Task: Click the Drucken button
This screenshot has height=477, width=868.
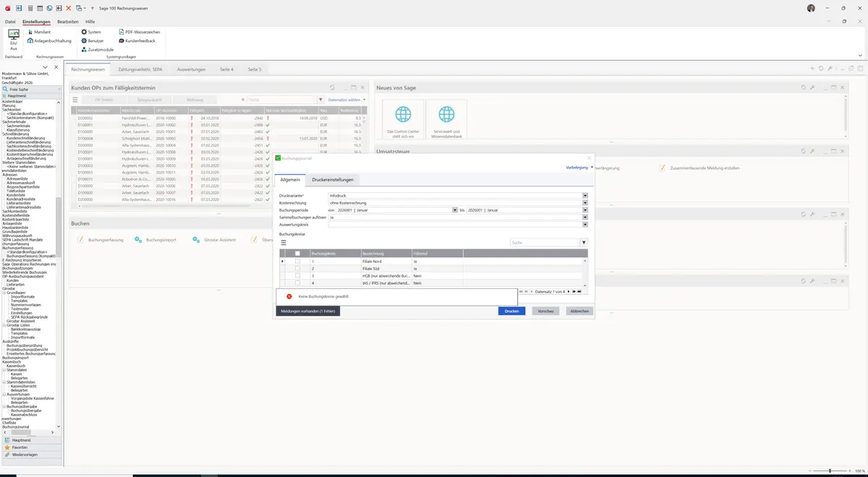Action: point(512,311)
